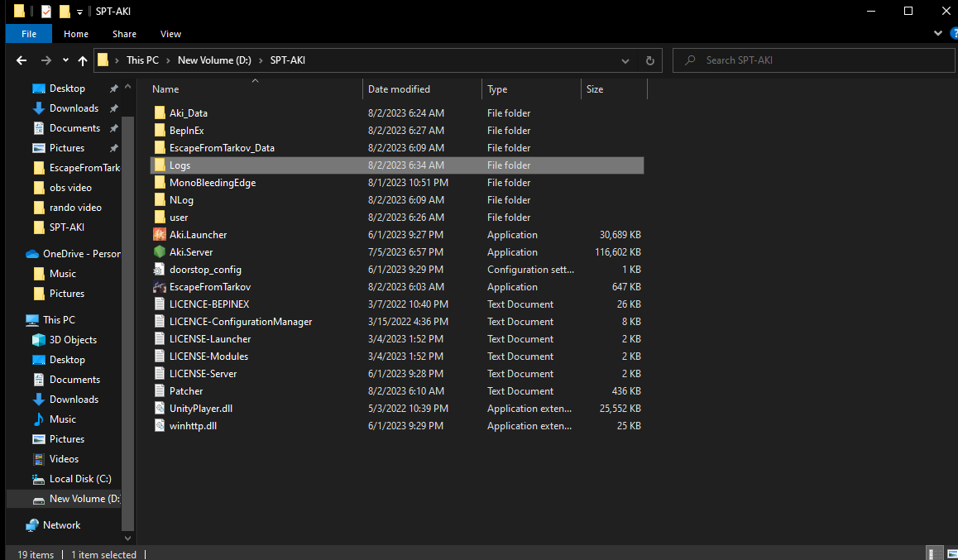
Task: Open Properties from the title bar checkmark icon
Action: point(46,11)
